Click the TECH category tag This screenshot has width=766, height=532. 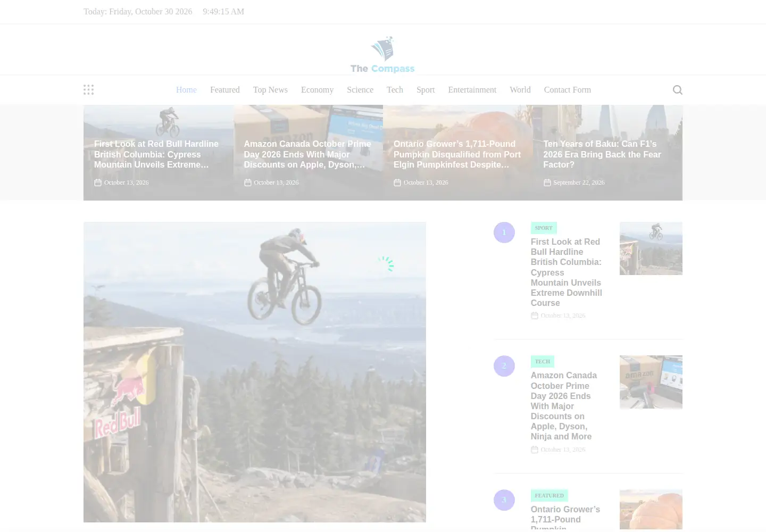[543, 362]
